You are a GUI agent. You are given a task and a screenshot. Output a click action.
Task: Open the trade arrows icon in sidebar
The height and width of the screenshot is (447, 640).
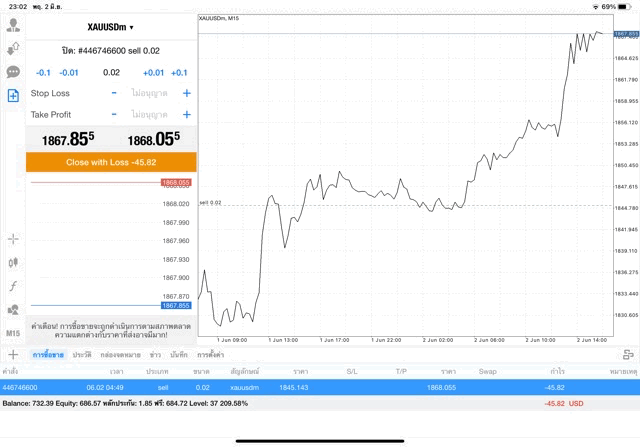point(13,49)
